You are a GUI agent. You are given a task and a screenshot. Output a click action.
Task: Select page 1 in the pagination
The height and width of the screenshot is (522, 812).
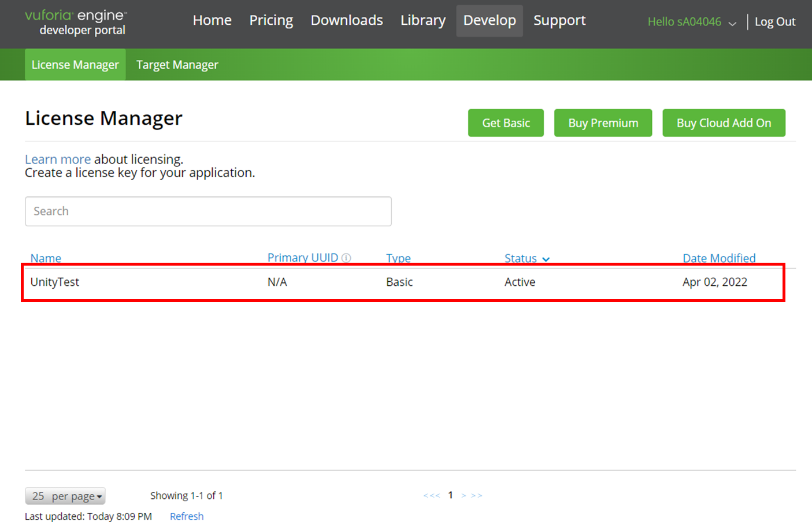point(450,495)
